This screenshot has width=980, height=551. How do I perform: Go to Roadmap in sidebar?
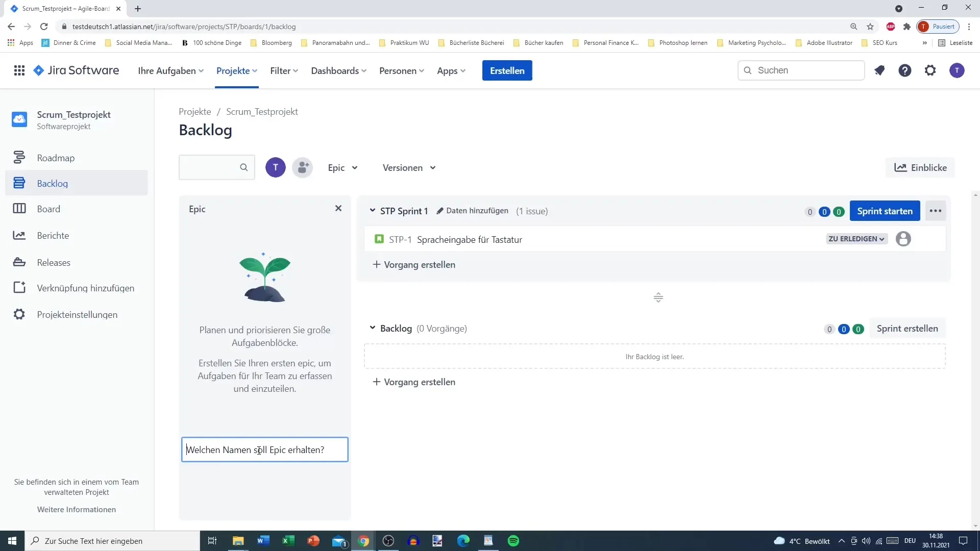[77, 158]
